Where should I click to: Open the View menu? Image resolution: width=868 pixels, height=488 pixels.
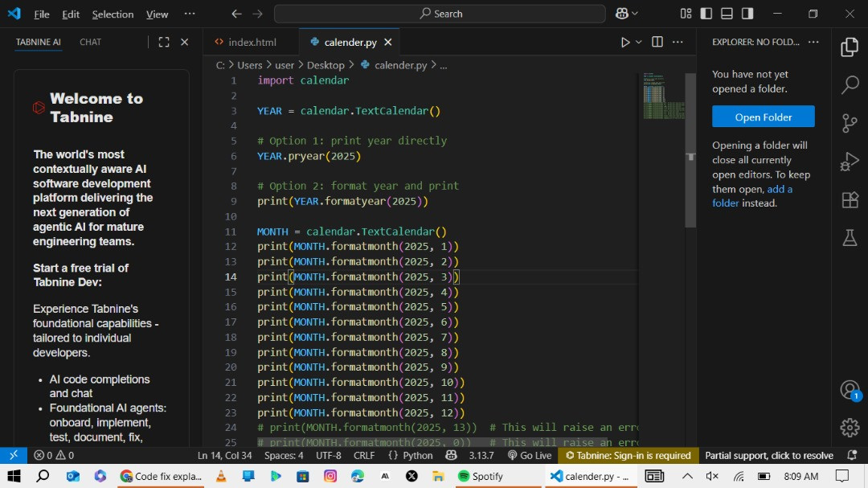[x=157, y=14]
